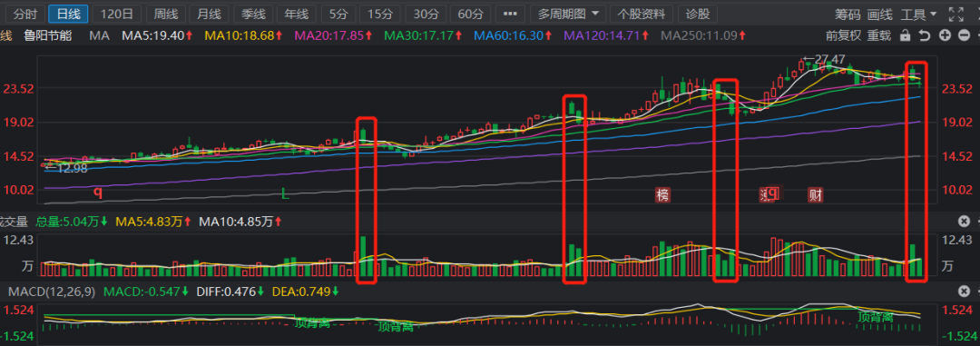Open the 月线 monthly chart tab
Image resolution: width=980 pixels, height=346 pixels.
209,14
